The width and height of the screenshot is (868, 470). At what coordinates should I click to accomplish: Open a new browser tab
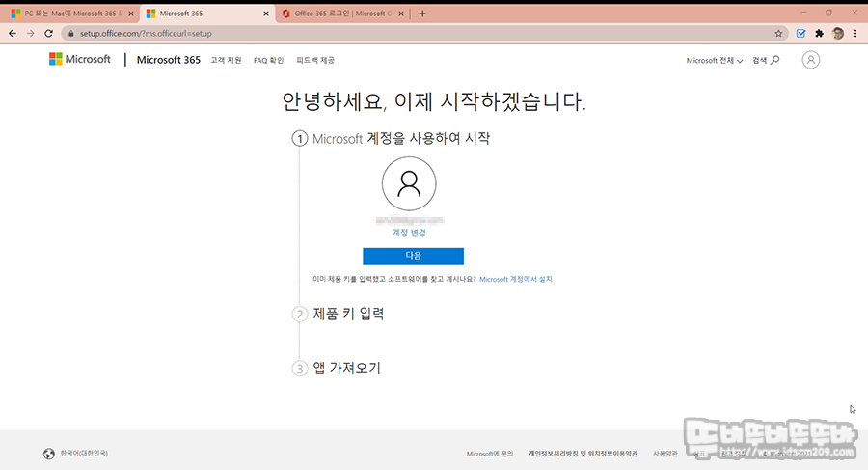point(422,14)
